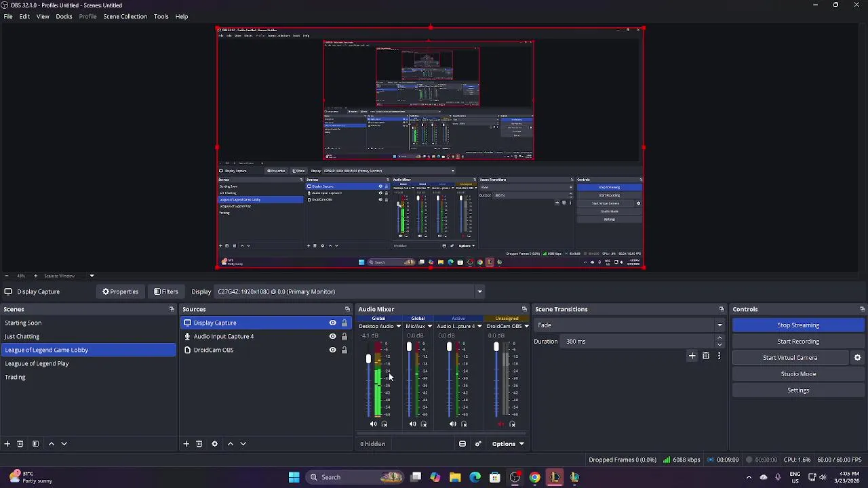Screen dimensions: 868x488
Task: Open source Properties button
Action: pyautogui.click(x=121, y=291)
